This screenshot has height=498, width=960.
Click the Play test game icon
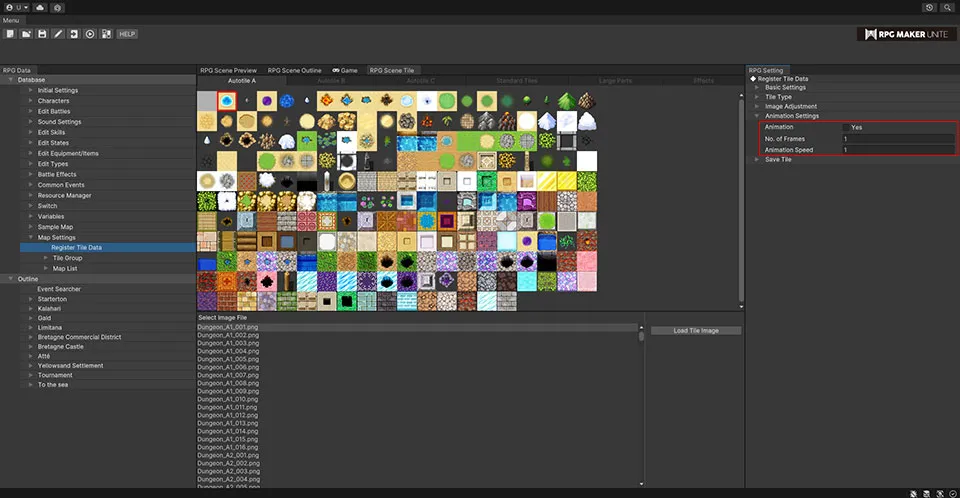coord(90,34)
